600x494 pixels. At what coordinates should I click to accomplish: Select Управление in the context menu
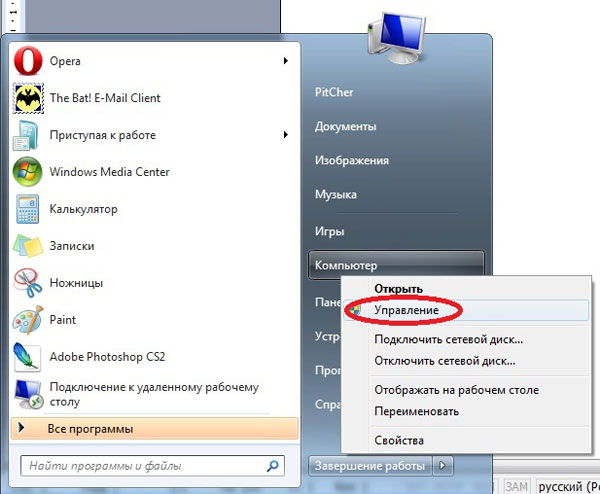[466, 310]
